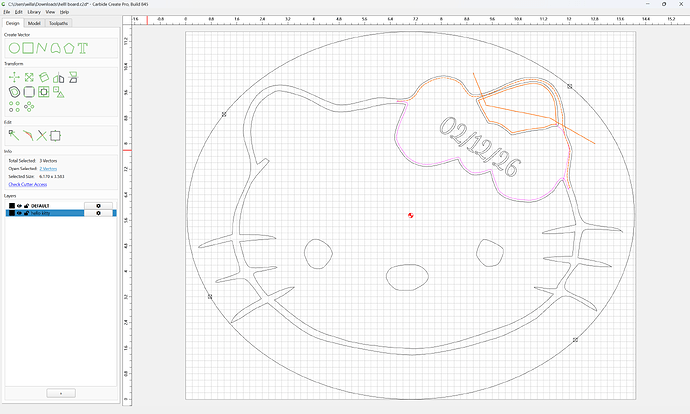Open the Edit menu

tap(18, 12)
